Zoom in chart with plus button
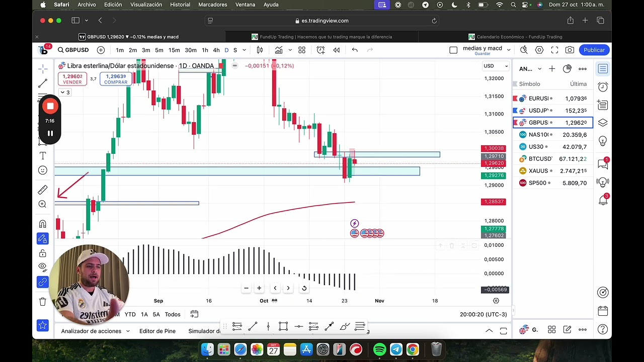 (259, 288)
